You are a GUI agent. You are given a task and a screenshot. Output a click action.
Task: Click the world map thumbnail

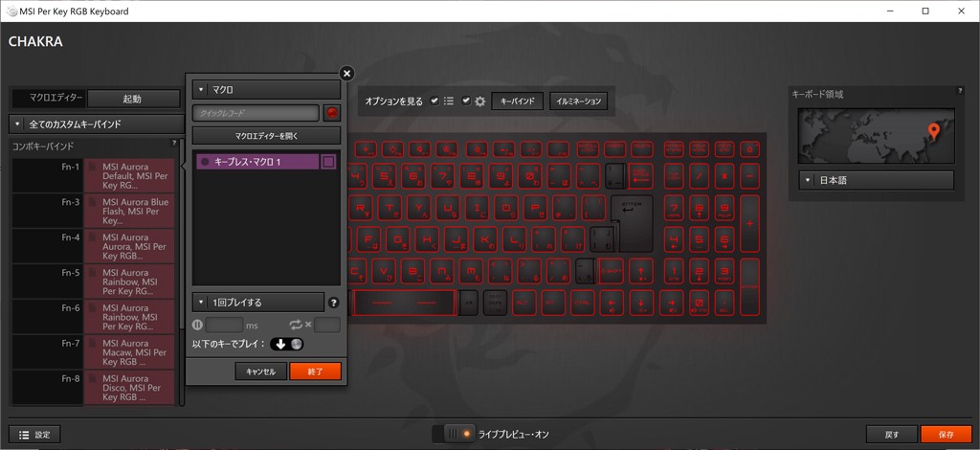pyautogui.click(x=877, y=136)
